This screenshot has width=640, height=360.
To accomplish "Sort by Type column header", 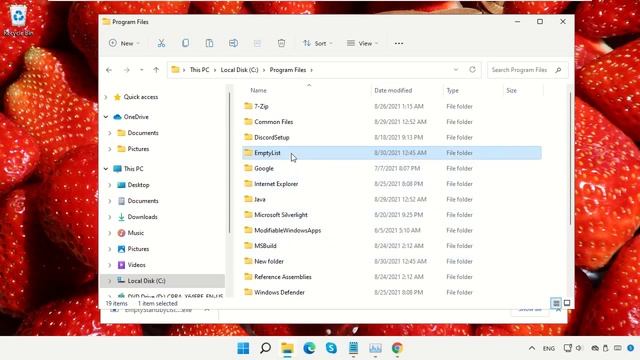I will click(x=453, y=91).
